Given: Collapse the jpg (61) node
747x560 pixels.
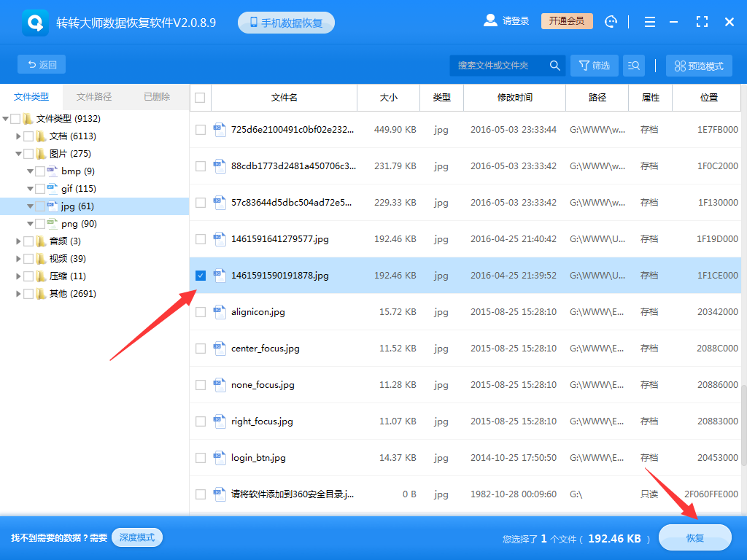Looking at the screenshot, I should tap(30, 206).
